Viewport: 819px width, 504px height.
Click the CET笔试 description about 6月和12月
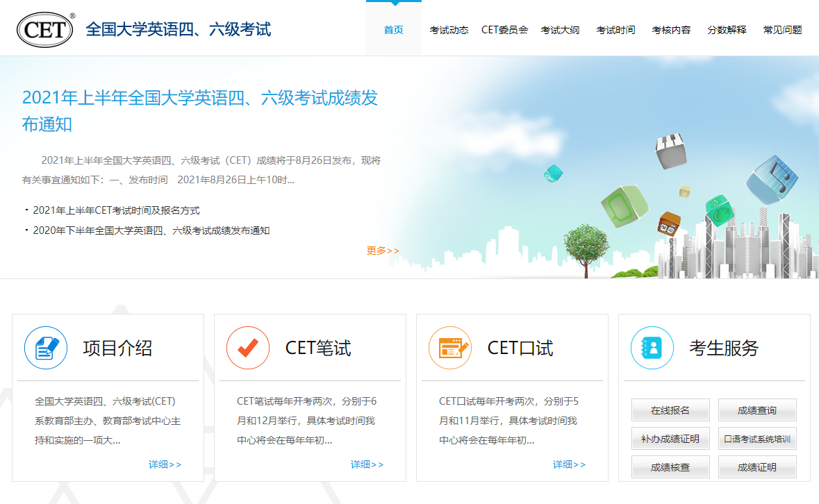[306, 421]
